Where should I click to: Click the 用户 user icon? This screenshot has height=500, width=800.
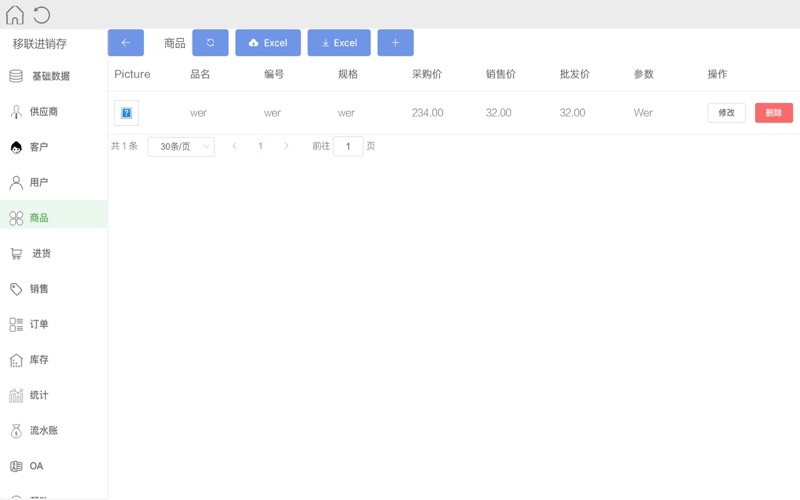(x=16, y=183)
